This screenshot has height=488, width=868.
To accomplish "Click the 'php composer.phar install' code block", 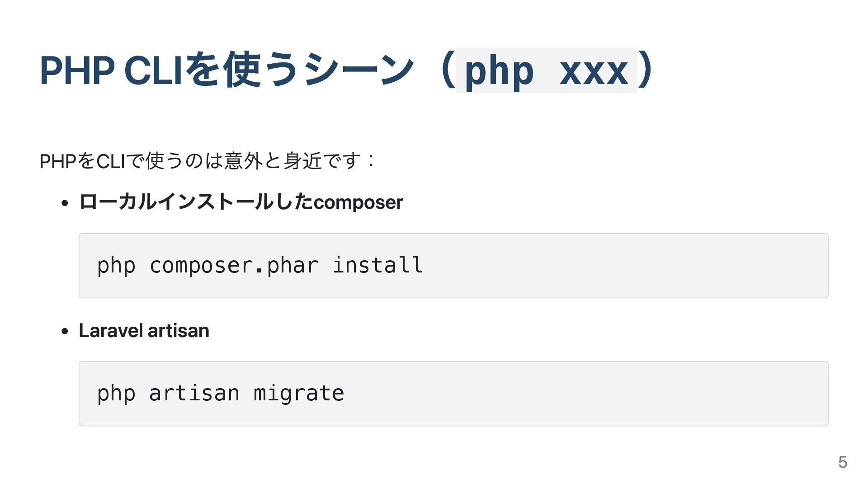I will (x=453, y=266).
